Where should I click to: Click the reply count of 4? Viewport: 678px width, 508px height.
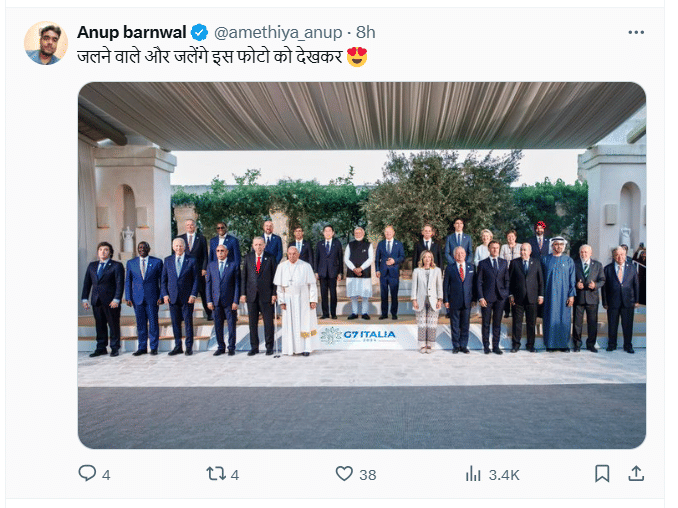coord(106,475)
